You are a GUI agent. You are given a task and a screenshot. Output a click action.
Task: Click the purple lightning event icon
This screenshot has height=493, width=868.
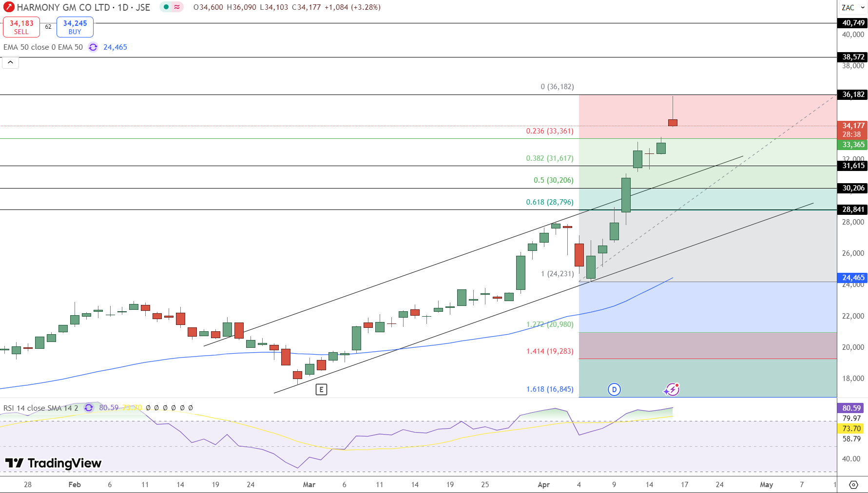(x=672, y=389)
